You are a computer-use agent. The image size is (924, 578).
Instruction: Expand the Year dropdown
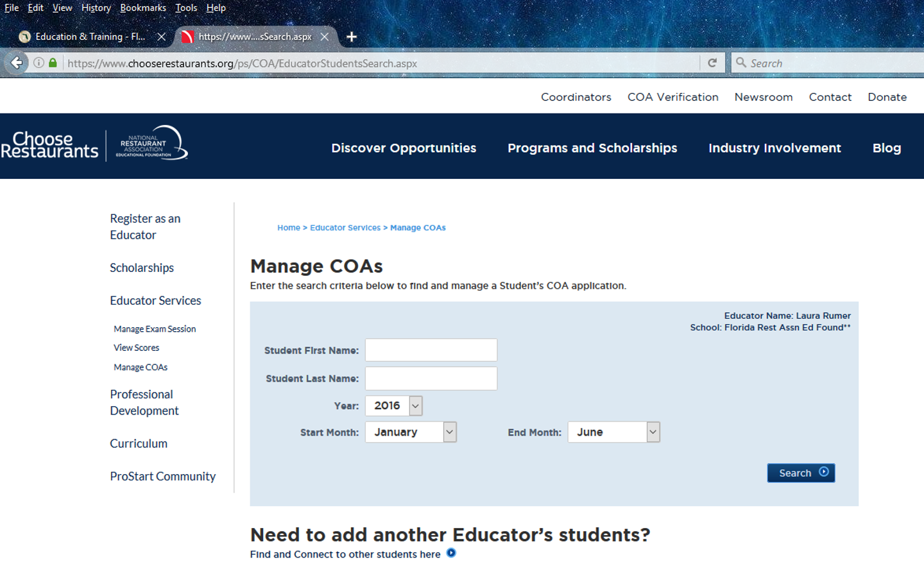[x=415, y=405]
